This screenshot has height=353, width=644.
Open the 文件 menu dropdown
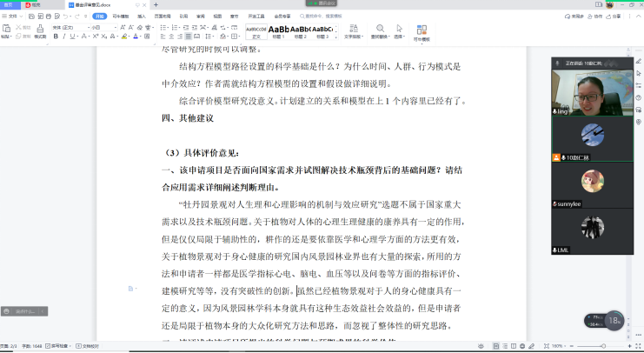point(14,16)
